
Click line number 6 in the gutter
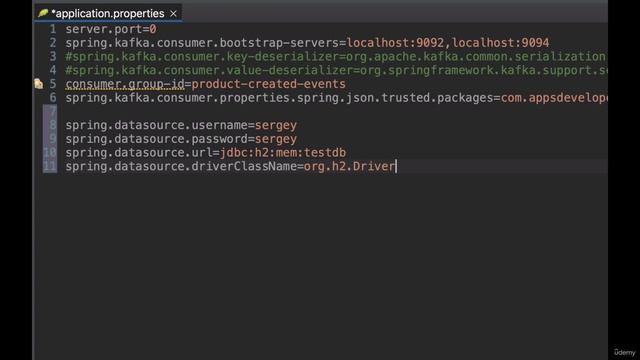(x=53, y=98)
